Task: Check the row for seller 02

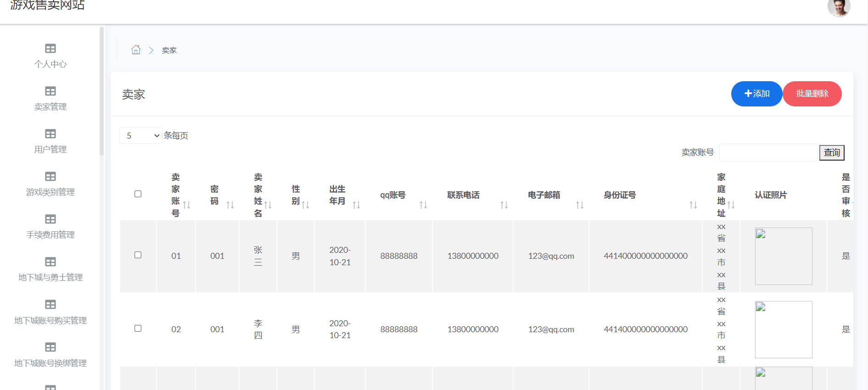Action: point(138,328)
